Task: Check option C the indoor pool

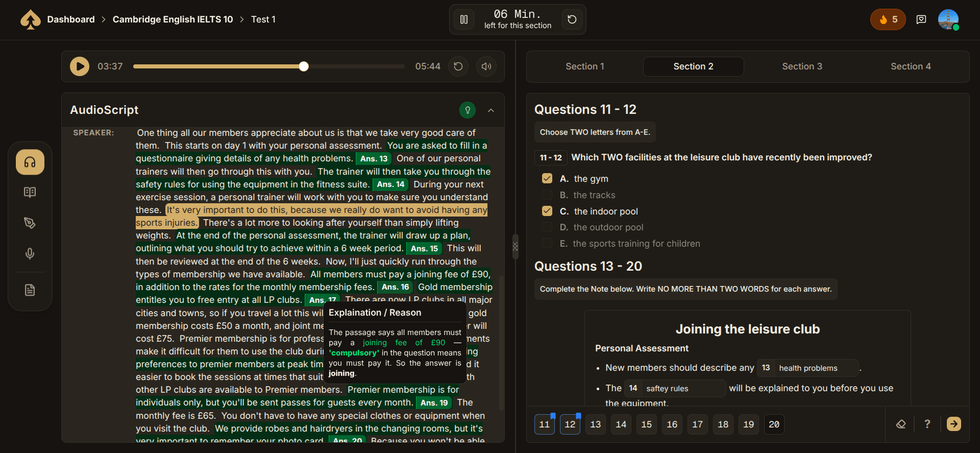Action: point(547,211)
